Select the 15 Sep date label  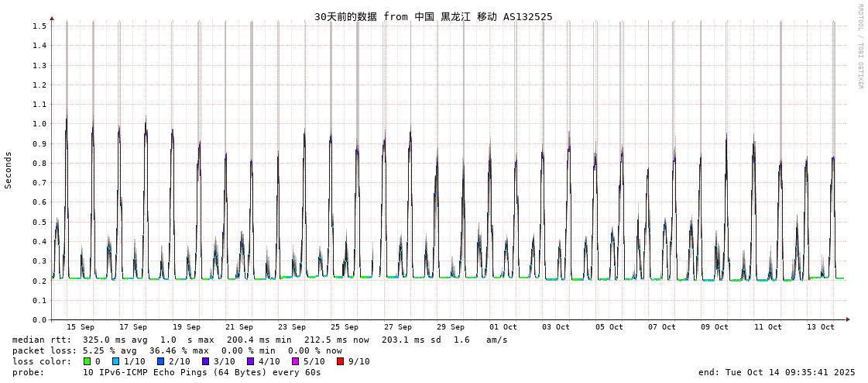81,327
